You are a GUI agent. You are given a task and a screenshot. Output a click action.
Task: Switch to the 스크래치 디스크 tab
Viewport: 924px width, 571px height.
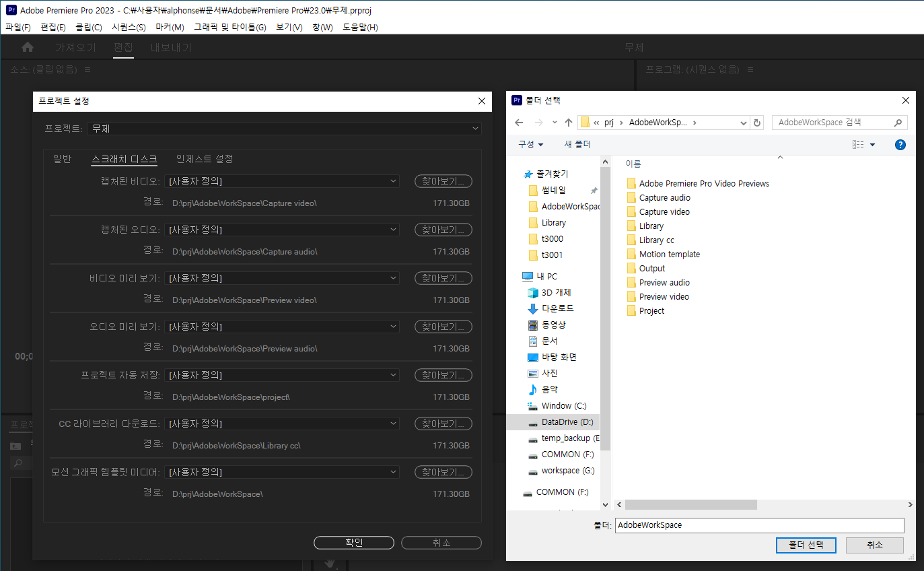[125, 159]
